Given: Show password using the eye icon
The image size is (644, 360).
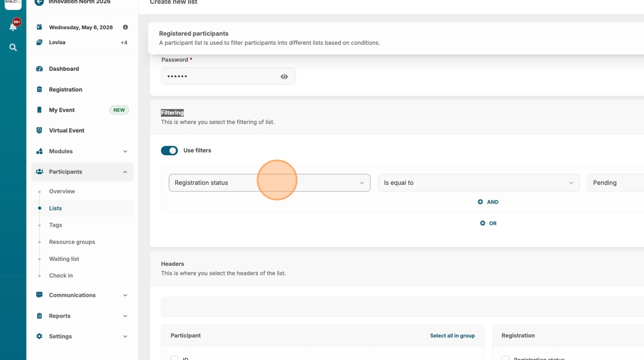Looking at the screenshot, I should [284, 76].
